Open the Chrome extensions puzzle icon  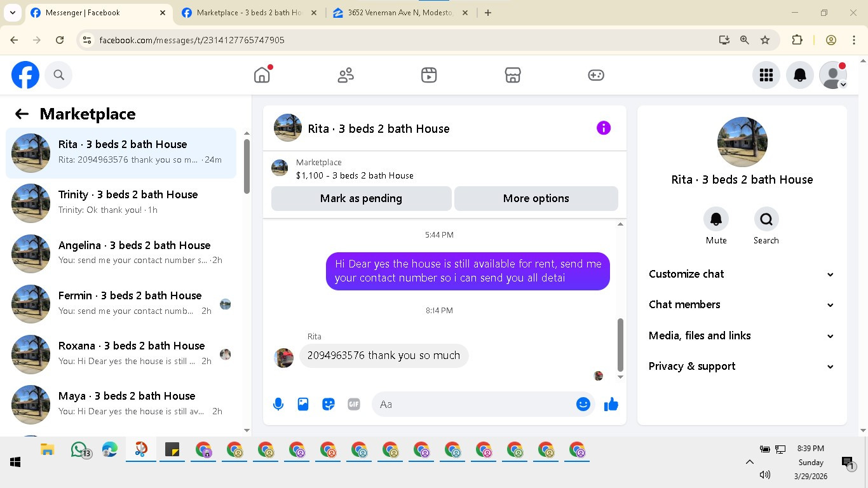click(x=797, y=40)
